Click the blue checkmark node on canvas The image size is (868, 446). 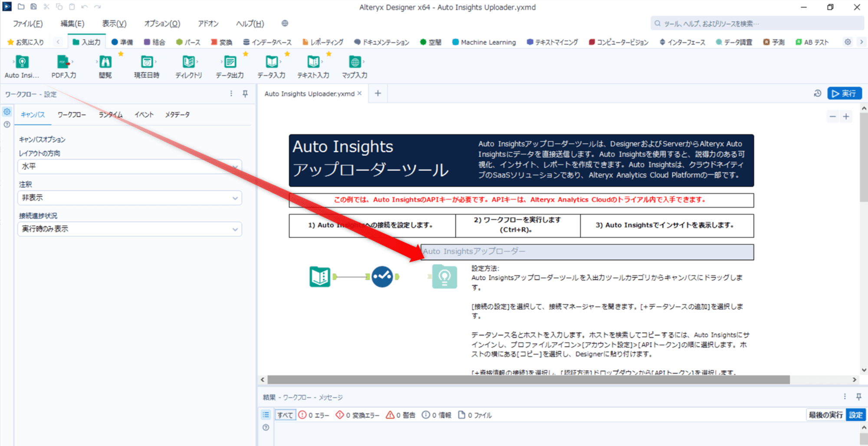pyautogui.click(x=382, y=277)
